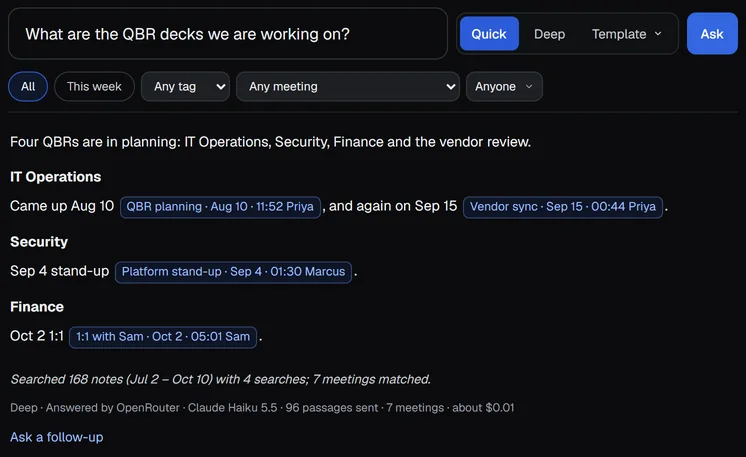Switch to Deep answer mode

(549, 34)
